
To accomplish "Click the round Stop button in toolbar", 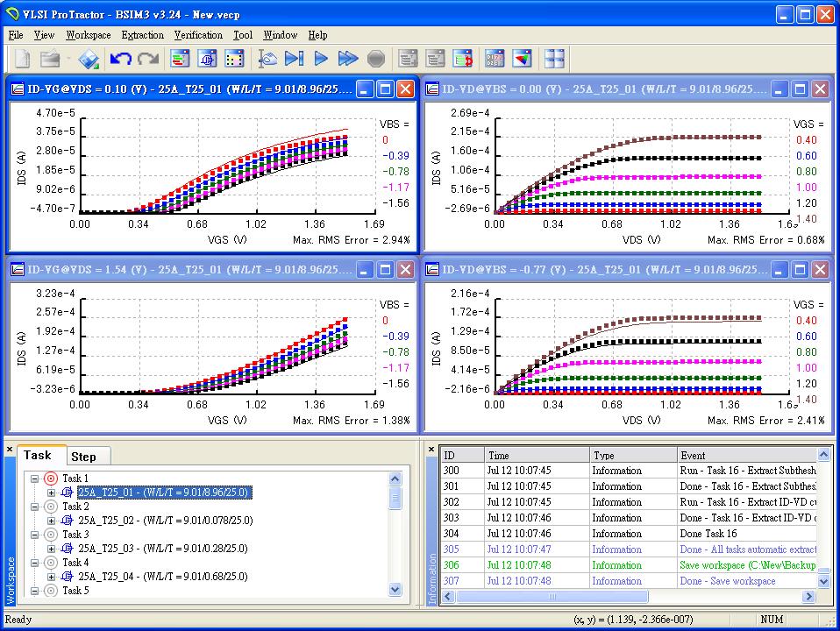I will pyautogui.click(x=375, y=59).
